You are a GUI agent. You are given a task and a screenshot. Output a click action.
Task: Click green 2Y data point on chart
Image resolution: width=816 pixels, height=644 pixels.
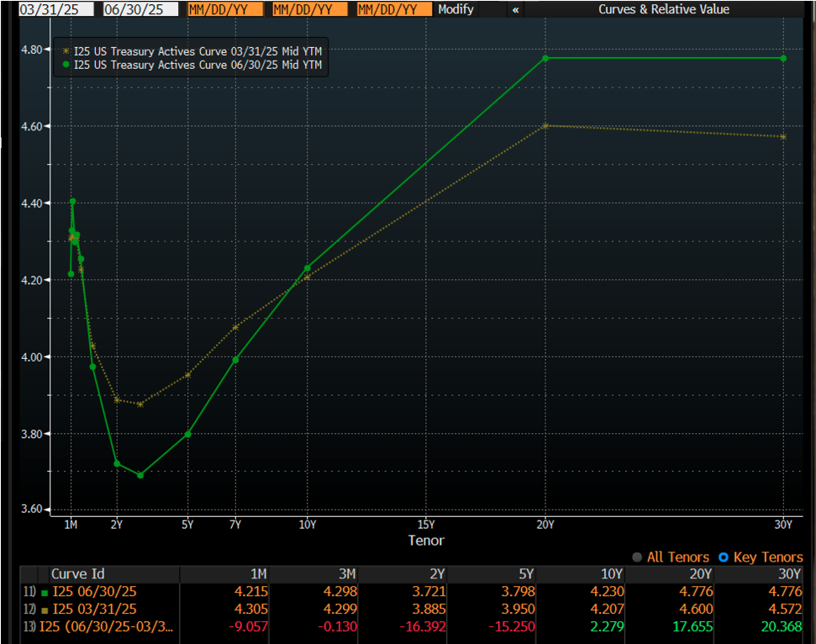click(x=117, y=463)
